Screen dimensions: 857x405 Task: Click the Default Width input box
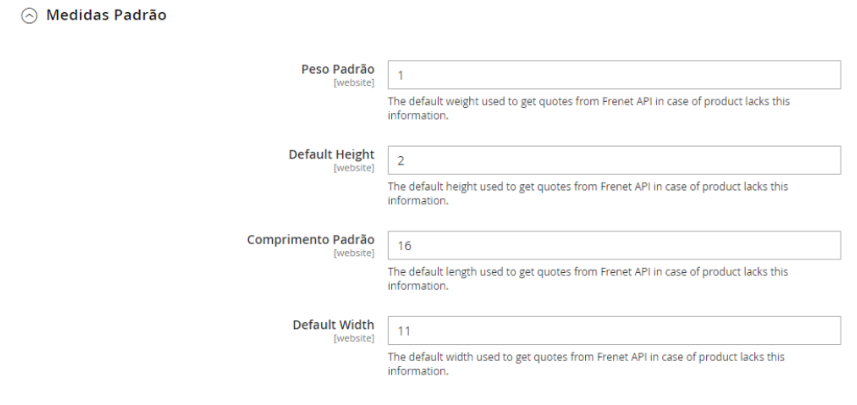(x=613, y=330)
